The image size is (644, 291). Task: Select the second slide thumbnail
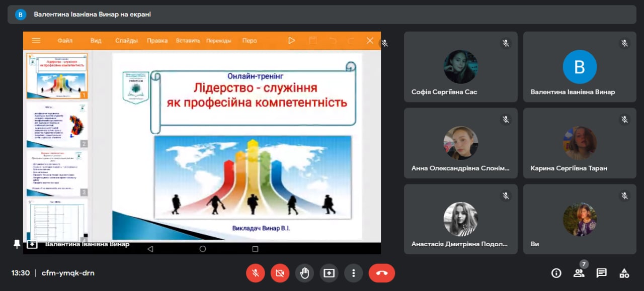coord(57,125)
